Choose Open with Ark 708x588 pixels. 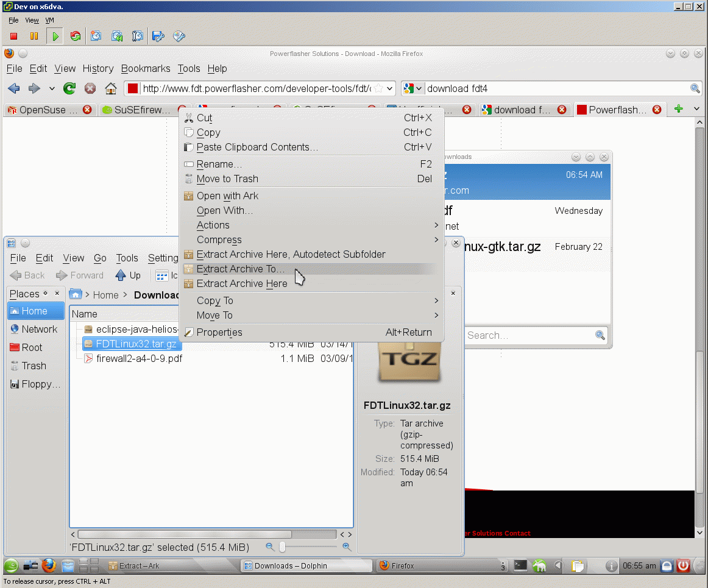311,196
